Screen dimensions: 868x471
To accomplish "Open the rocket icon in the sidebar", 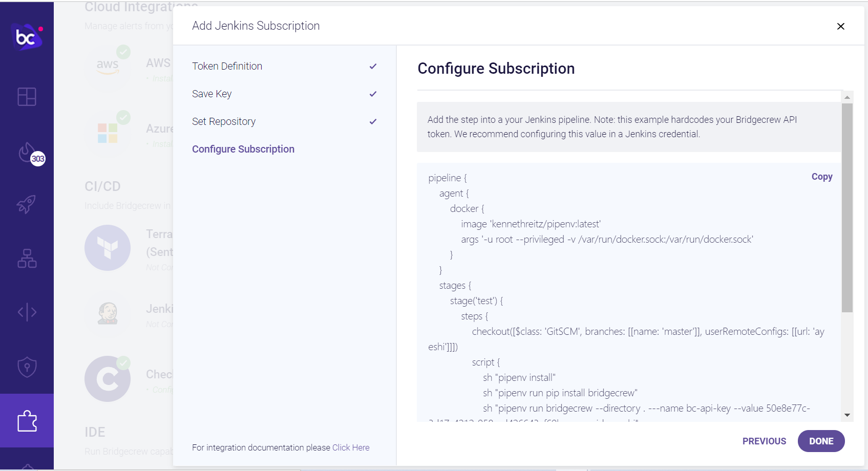I will (x=27, y=204).
